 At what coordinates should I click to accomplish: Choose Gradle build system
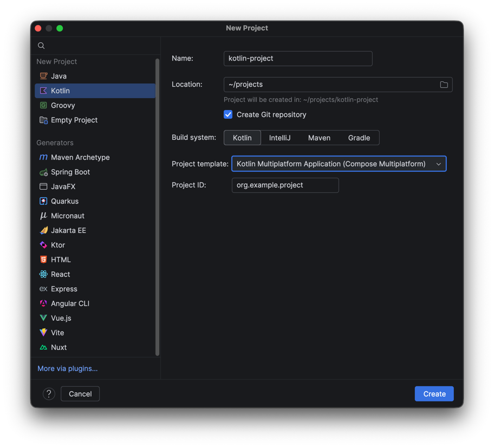click(359, 138)
